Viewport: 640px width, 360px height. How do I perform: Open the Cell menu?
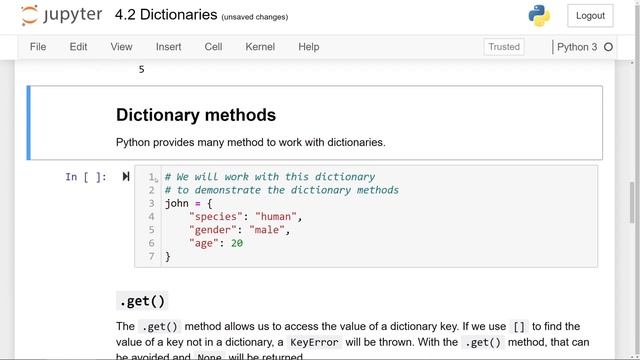[213, 47]
